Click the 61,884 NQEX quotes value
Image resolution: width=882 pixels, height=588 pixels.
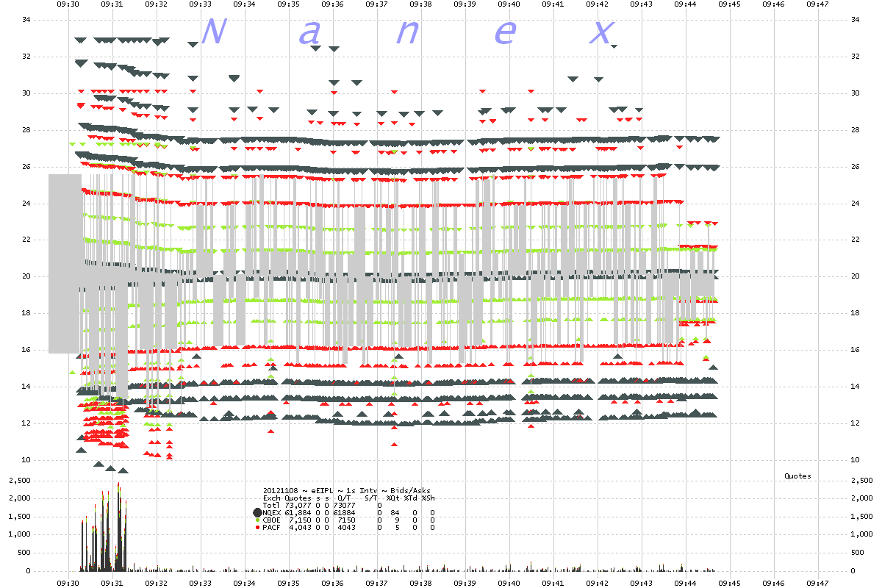pos(298,512)
